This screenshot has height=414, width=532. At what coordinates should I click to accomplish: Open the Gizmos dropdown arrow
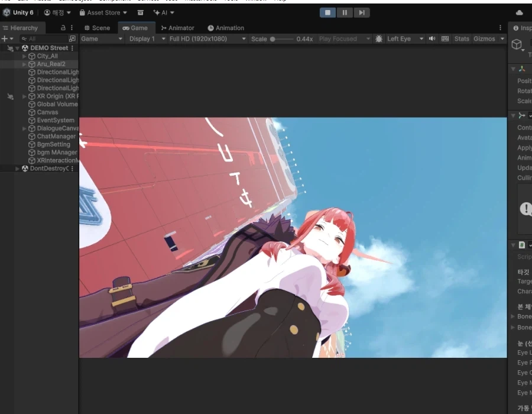pyautogui.click(x=502, y=39)
